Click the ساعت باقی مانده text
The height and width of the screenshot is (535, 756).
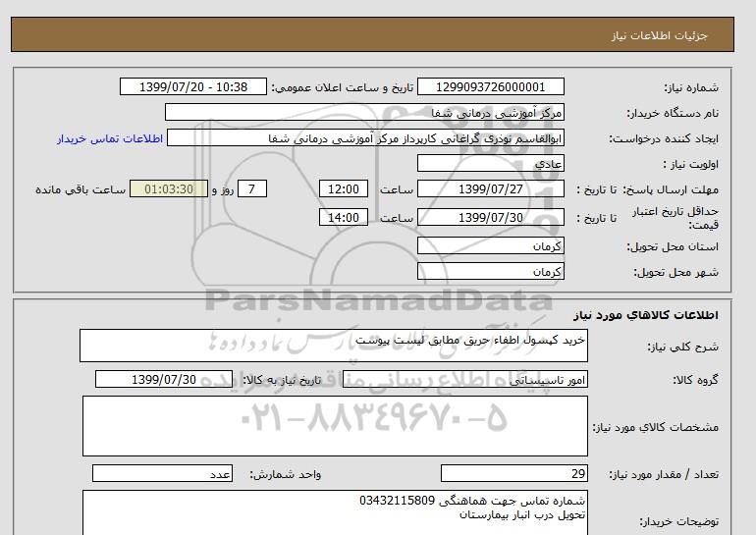pos(81,189)
